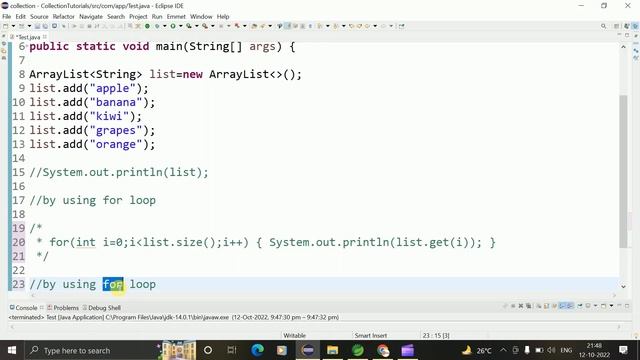
Task: Select the Test.java editor tab
Action: (x=29, y=37)
